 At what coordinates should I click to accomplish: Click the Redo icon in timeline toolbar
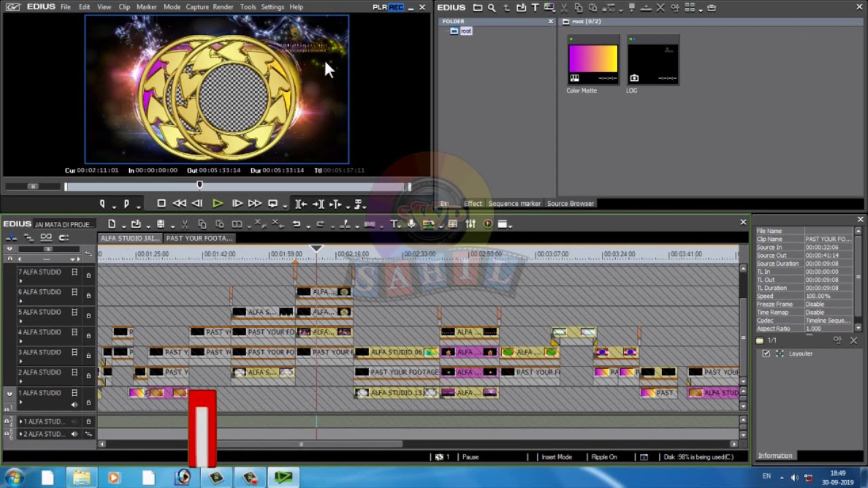320,224
